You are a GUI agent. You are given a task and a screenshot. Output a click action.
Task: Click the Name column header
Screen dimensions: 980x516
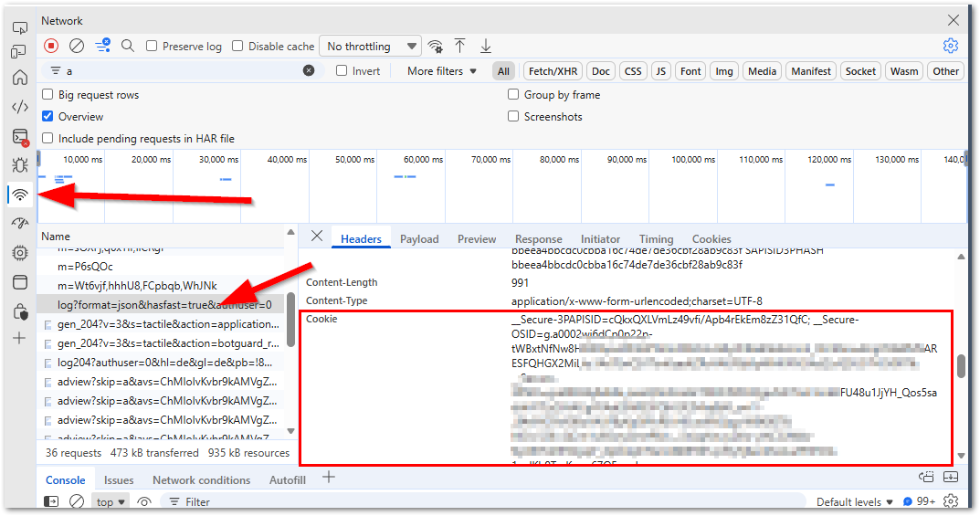pyautogui.click(x=56, y=237)
